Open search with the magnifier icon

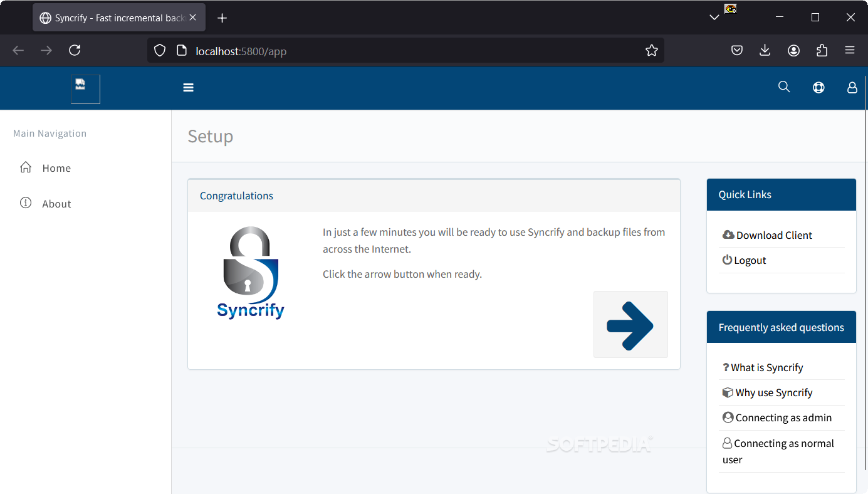pos(784,87)
